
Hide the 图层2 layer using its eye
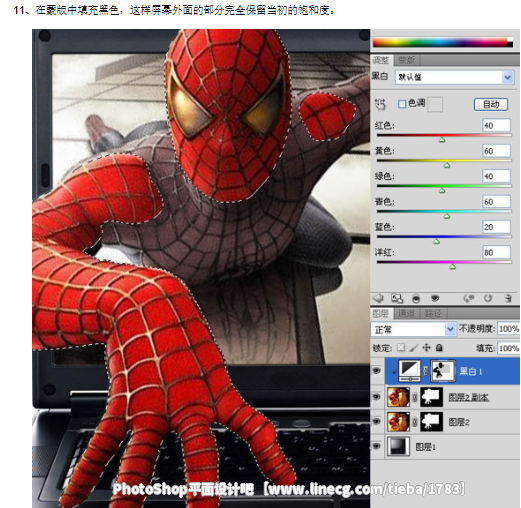(x=377, y=421)
